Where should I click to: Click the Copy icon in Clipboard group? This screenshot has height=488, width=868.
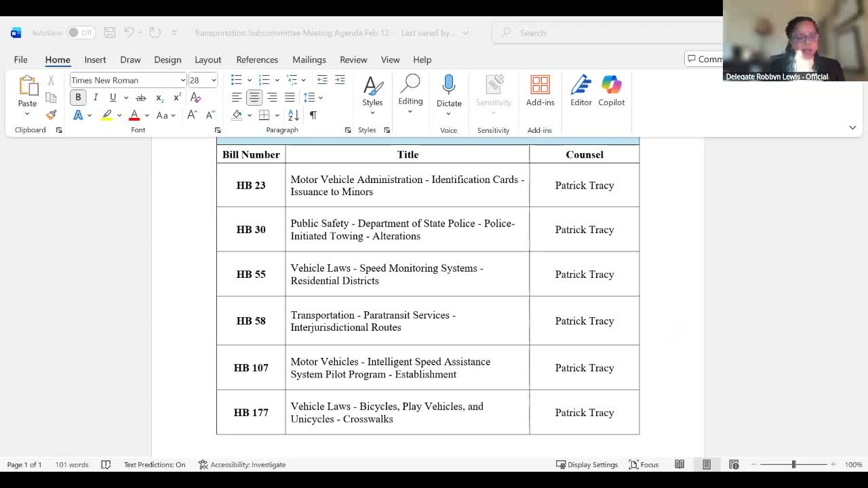pos(51,98)
